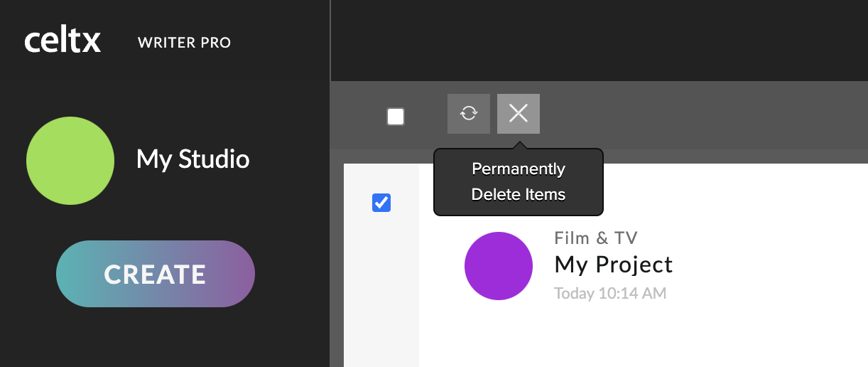Open the My Project title
This screenshot has height=367, width=868.
click(614, 265)
